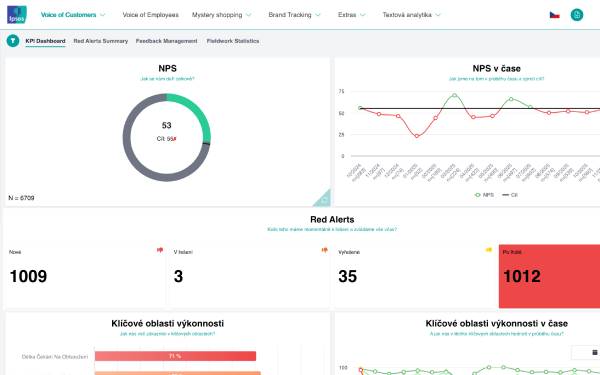Click the yellow thumb icon in Vyřešené card
The width and height of the screenshot is (600, 375).
tap(489, 250)
